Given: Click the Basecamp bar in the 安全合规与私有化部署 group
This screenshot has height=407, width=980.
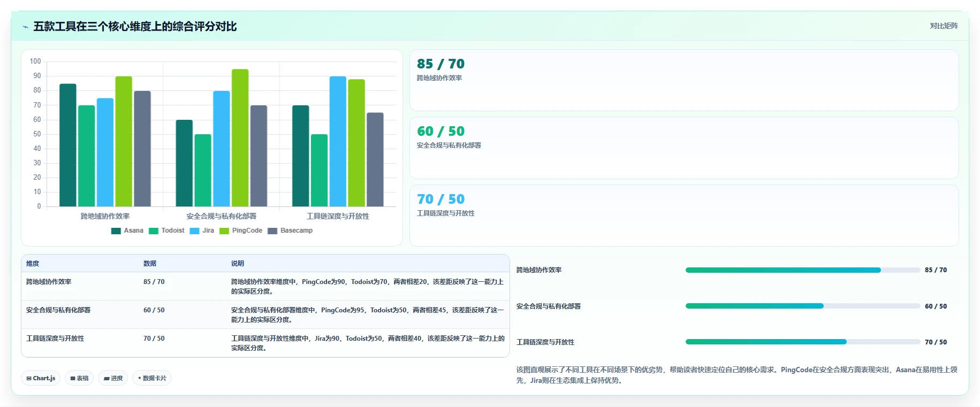Looking at the screenshot, I should 259,156.
